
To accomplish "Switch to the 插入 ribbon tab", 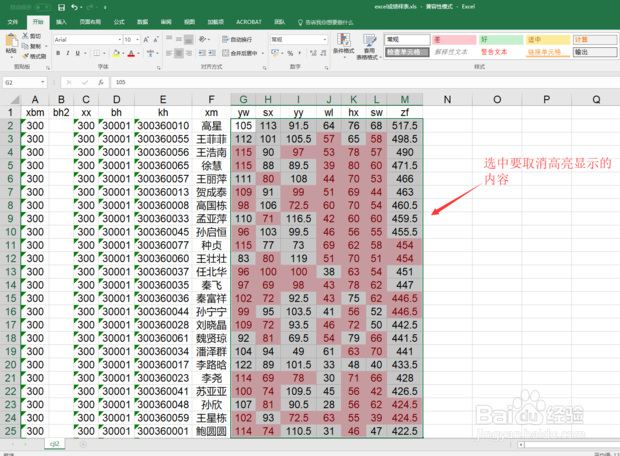I will [61, 22].
